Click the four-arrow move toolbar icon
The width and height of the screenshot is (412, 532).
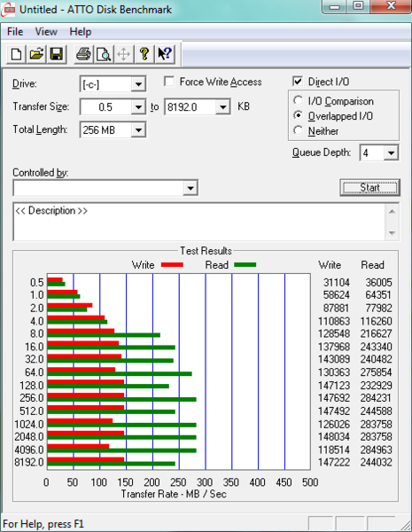tap(124, 54)
